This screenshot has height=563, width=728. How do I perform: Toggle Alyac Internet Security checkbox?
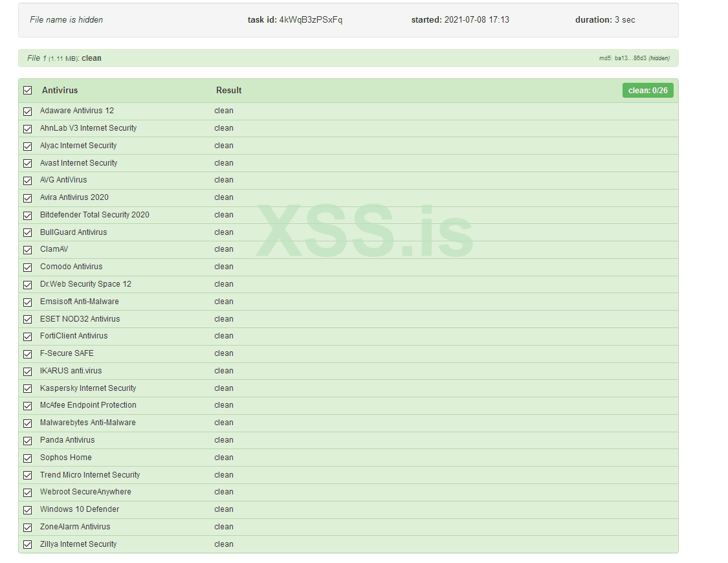28,146
